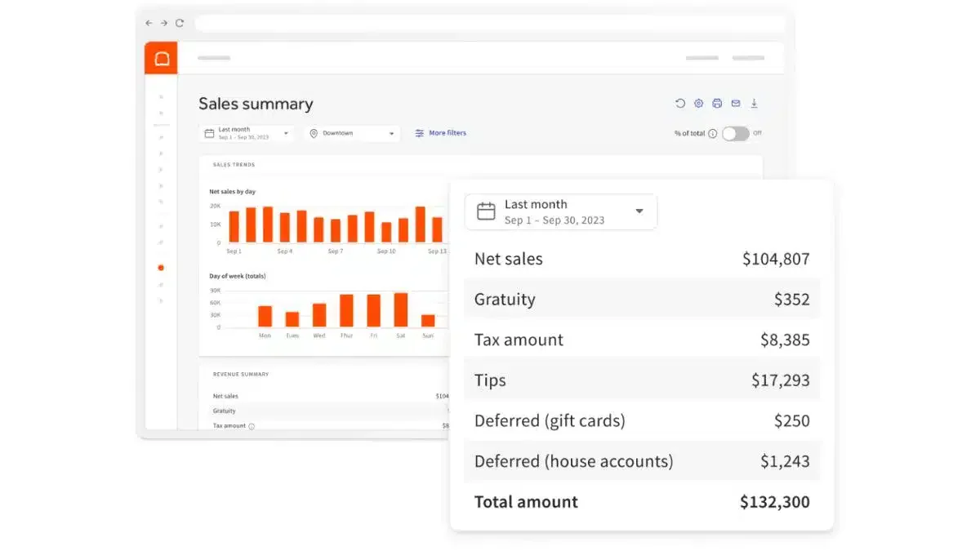Click the browser address bar

(x=490, y=24)
